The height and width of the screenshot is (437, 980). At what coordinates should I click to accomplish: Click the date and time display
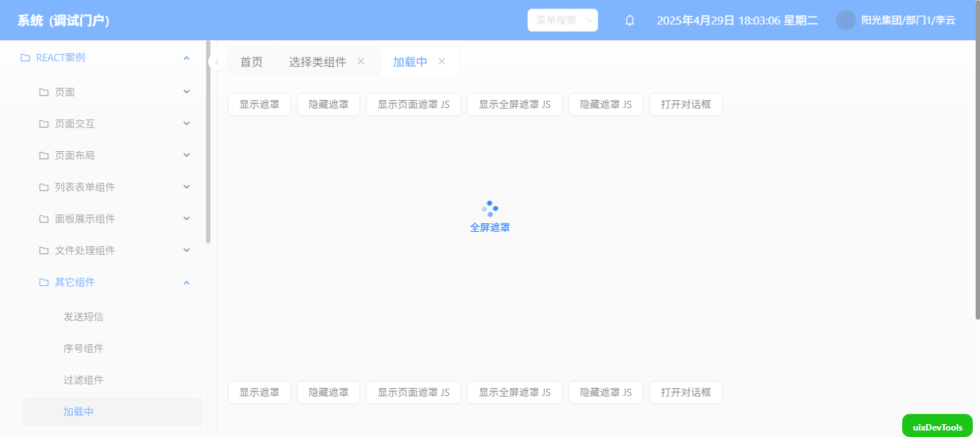tap(737, 20)
